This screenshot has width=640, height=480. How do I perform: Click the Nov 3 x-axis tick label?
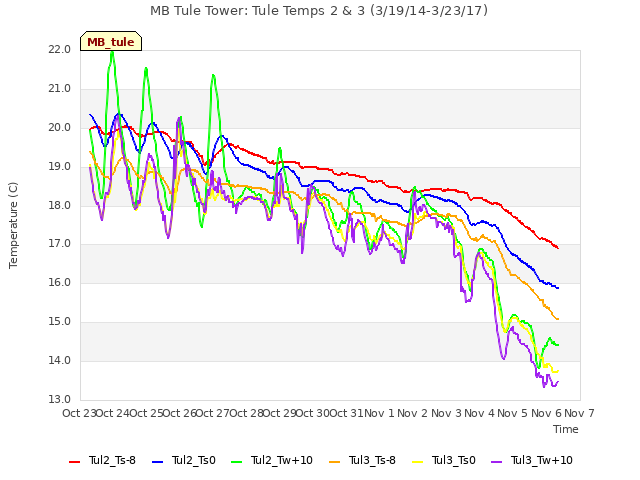pos(446,413)
